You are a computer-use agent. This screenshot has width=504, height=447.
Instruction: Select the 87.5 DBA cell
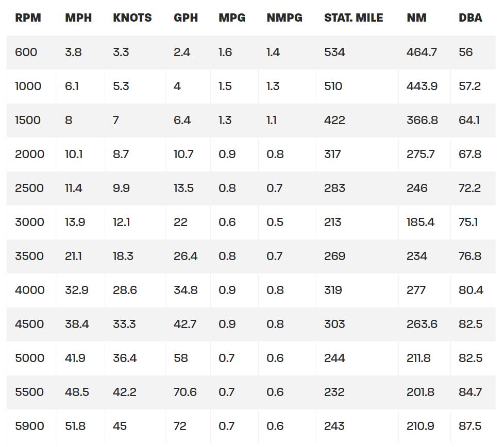(470, 426)
